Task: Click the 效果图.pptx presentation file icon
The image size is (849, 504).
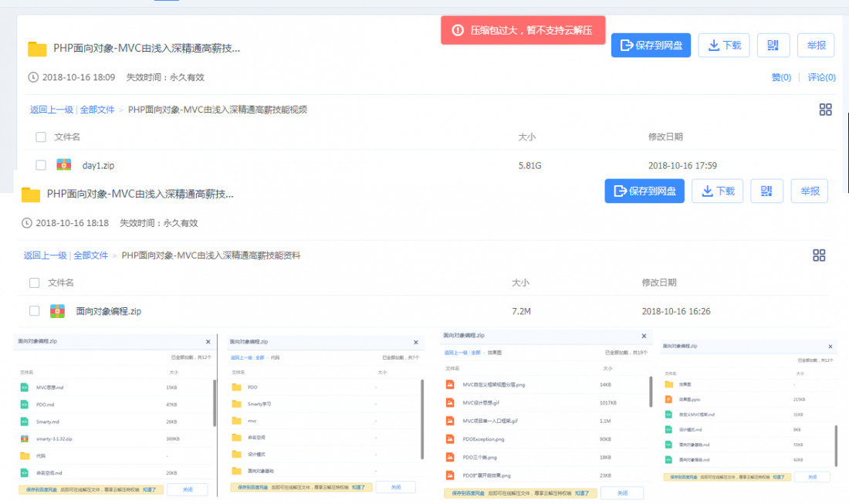Action: coord(668,399)
